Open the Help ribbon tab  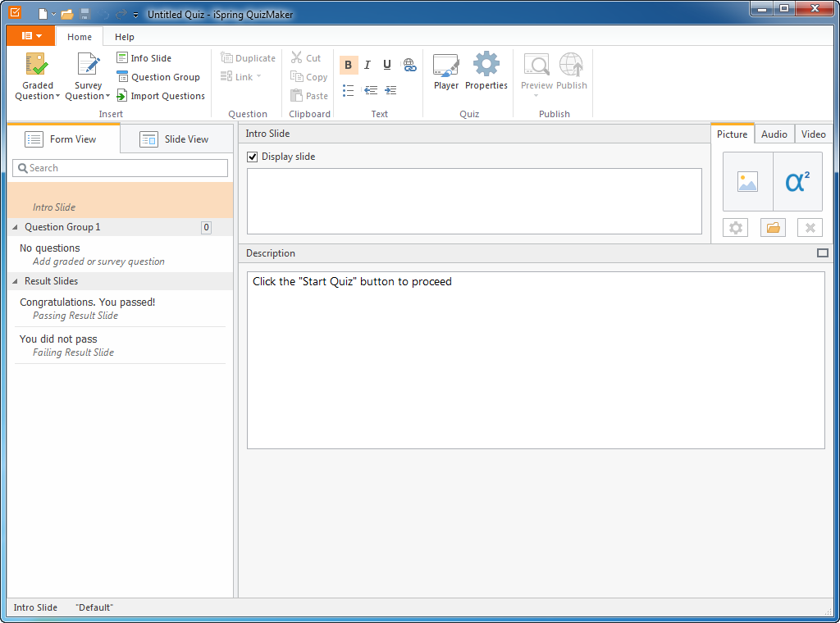tap(125, 37)
